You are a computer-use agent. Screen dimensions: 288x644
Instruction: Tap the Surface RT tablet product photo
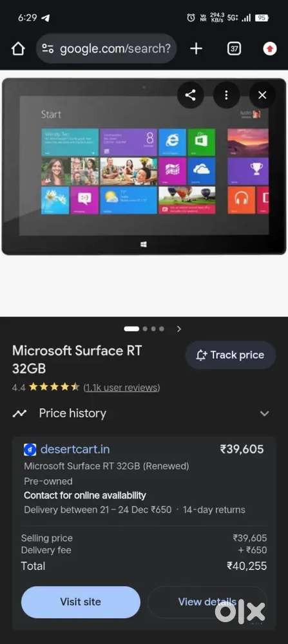pyautogui.click(x=144, y=166)
